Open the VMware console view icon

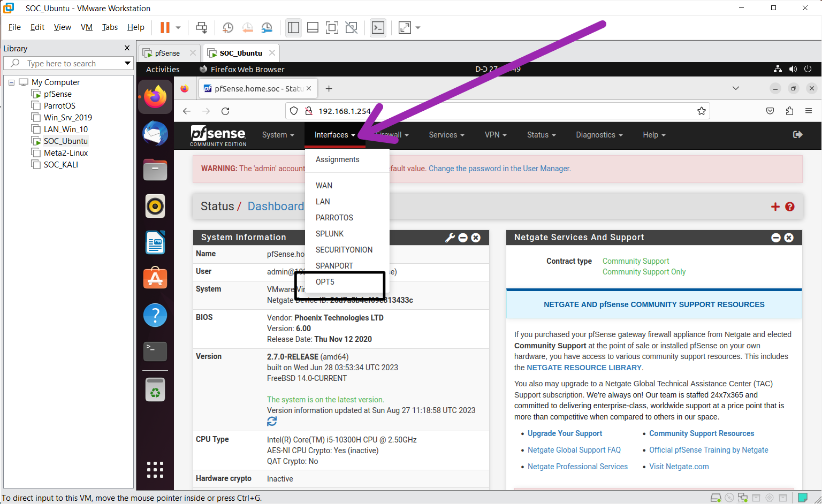[x=378, y=27]
